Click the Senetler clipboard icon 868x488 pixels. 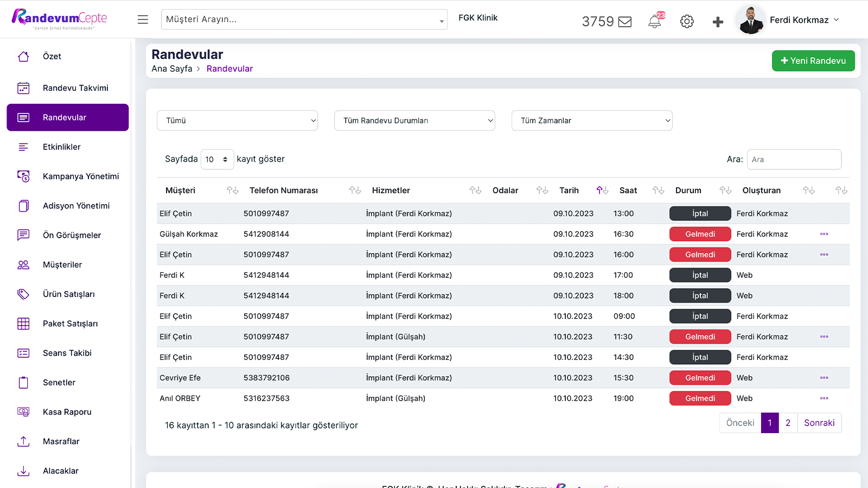(x=23, y=383)
